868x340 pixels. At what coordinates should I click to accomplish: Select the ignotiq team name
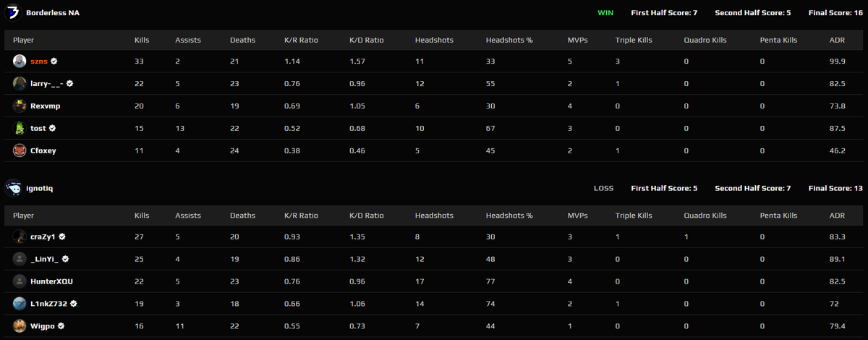40,188
